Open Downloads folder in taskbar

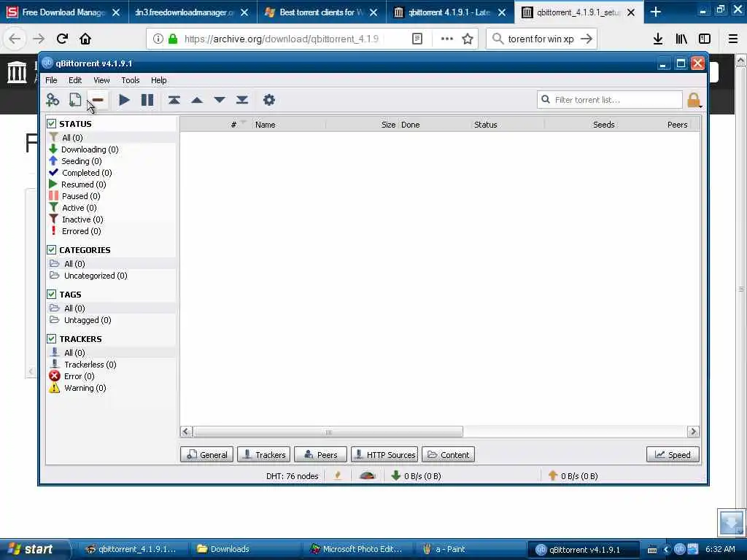tap(243, 549)
